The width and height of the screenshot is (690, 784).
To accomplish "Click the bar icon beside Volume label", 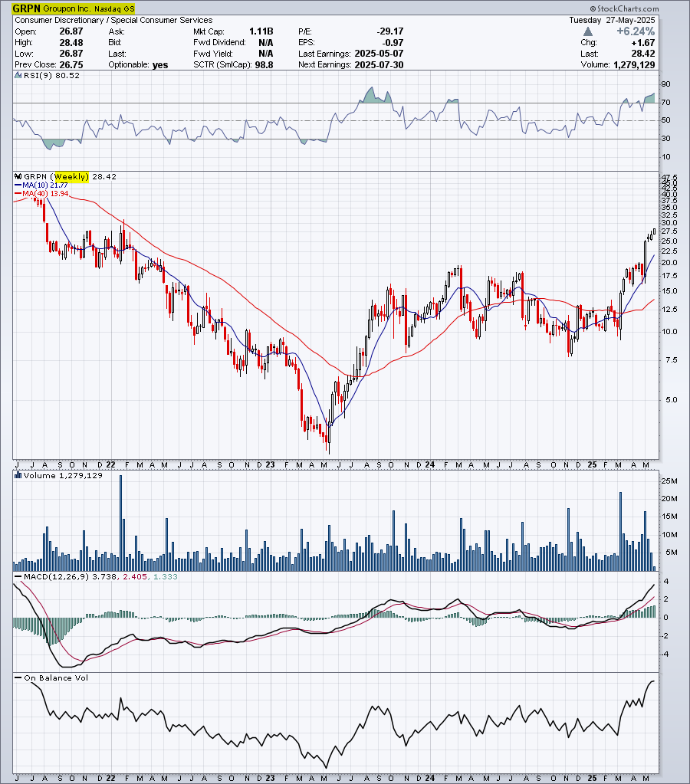I will pyautogui.click(x=18, y=475).
